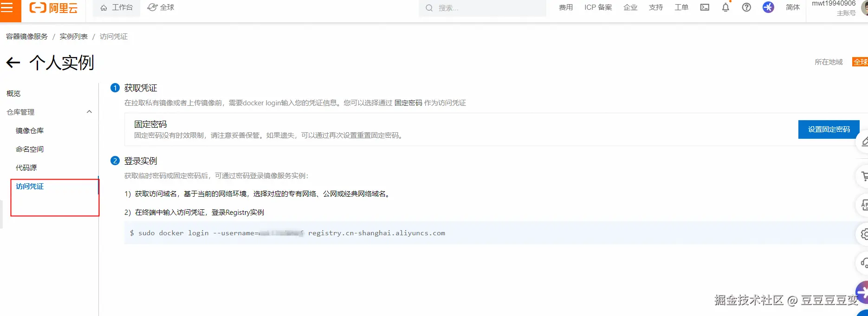Open 命名空间 in the sidebar
This screenshot has width=868, height=316.
click(x=30, y=149)
